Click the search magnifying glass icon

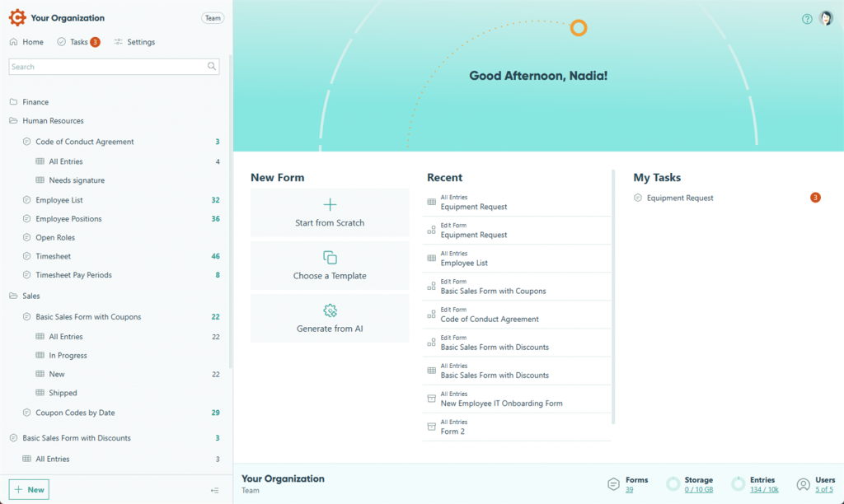pyautogui.click(x=212, y=65)
